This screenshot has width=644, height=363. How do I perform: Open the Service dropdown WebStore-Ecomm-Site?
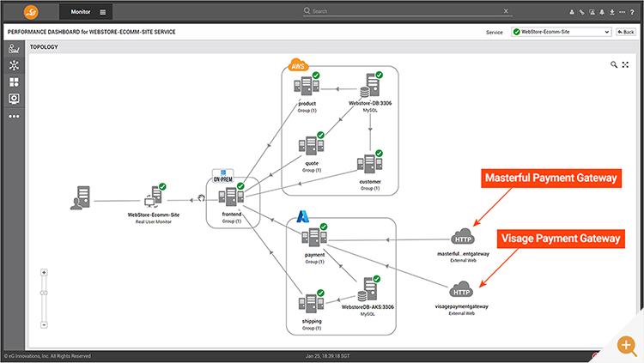click(561, 32)
